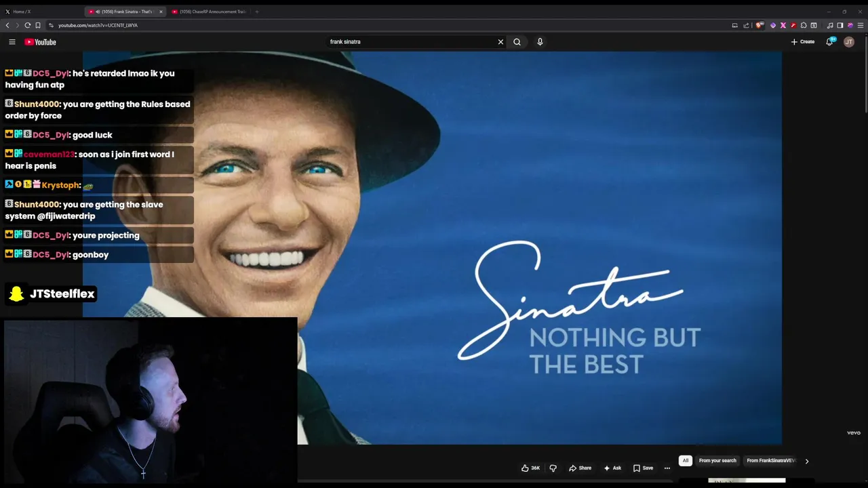Clear the search box with X

point(500,42)
